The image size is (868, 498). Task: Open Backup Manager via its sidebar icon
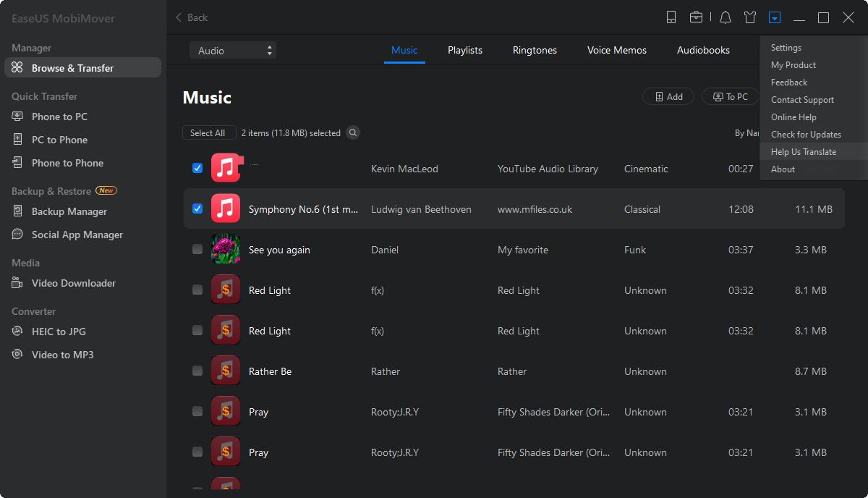pos(17,211)
